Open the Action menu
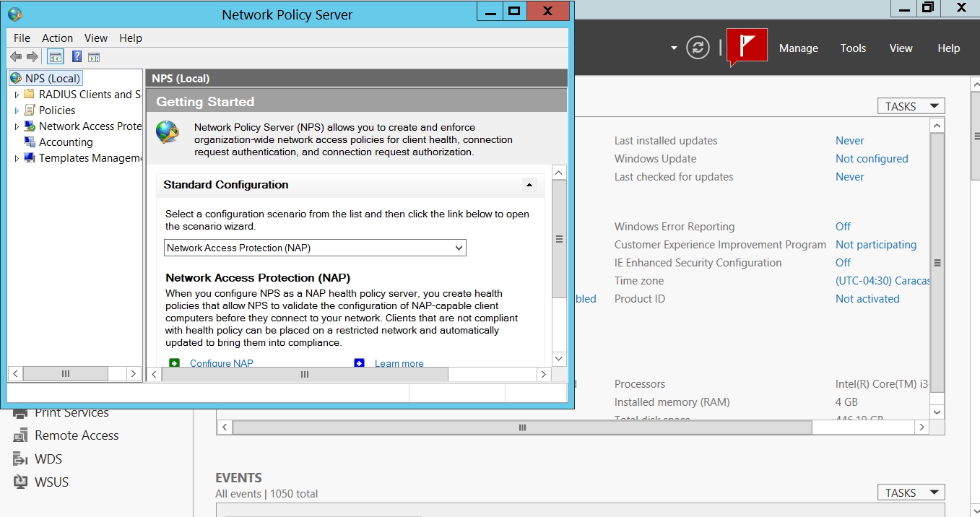 pos(57,38)
